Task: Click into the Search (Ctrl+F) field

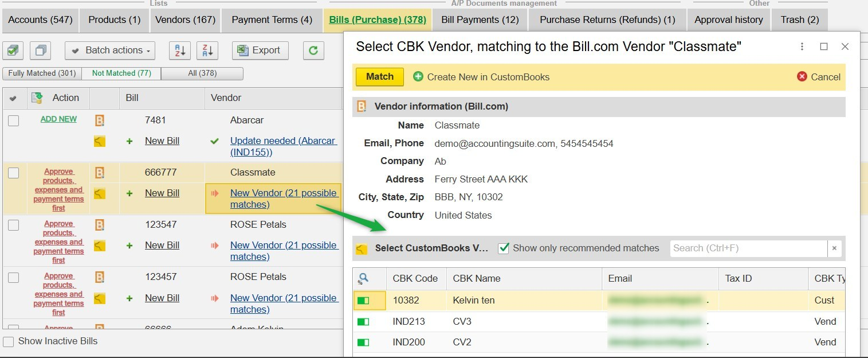Action: click(x=748, y=248)
